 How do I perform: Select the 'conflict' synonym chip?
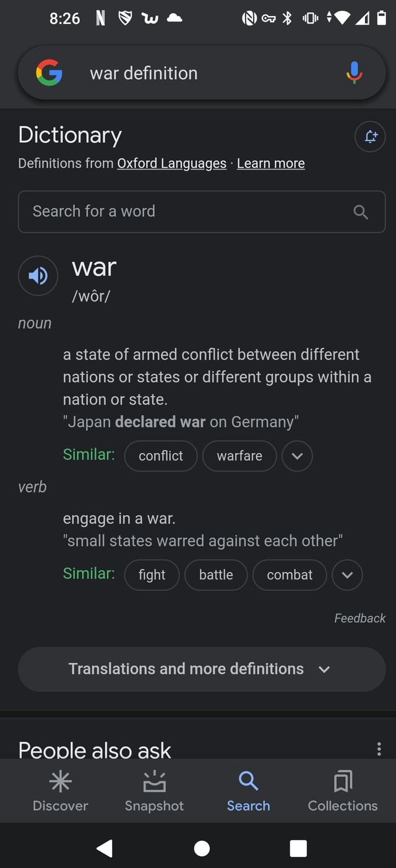tap(161, 456)
